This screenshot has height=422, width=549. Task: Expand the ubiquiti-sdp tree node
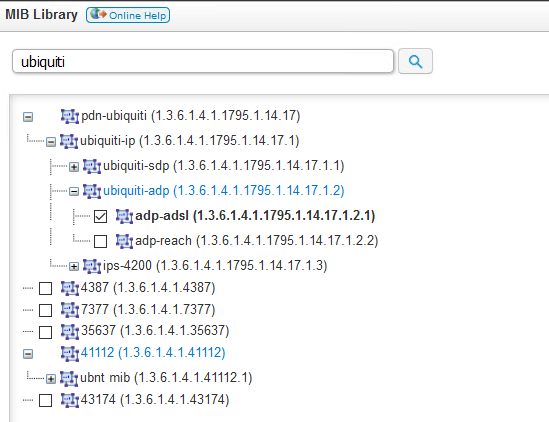point(74,167)
